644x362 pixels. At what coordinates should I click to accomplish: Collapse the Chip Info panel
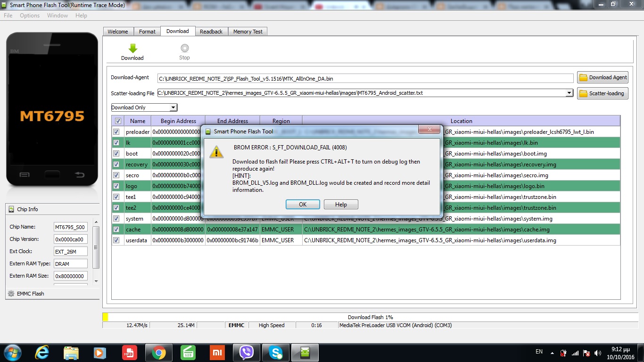click(11, 209)
